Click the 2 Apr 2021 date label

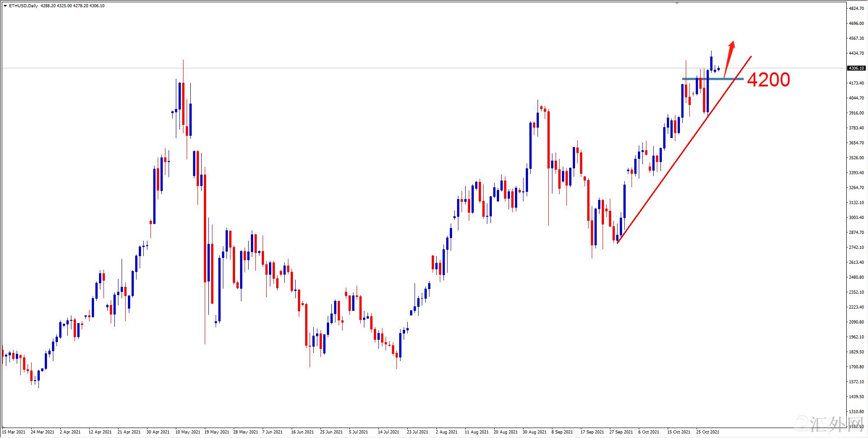point(70,432)
